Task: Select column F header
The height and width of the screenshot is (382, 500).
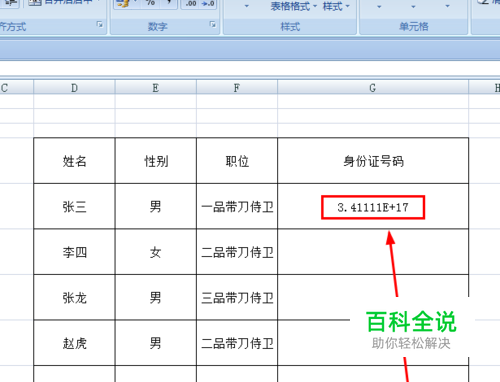Action: (x=237, y=88)
